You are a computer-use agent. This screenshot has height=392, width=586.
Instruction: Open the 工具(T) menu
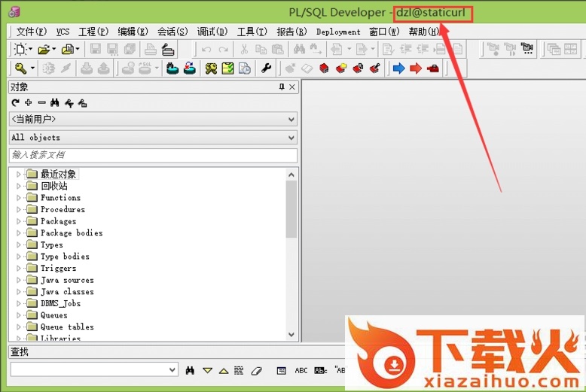click(252, 32)
